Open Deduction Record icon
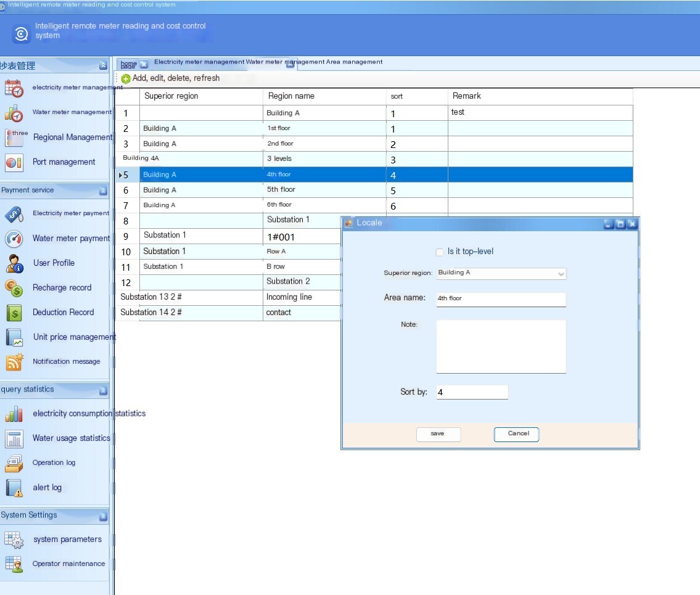Image resolution: width=700 pixels, height=595 pixels. (x=14, y=313)
